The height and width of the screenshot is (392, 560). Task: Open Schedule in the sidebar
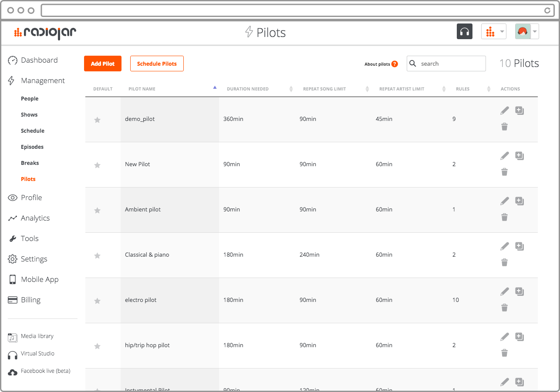pos(33,131)
